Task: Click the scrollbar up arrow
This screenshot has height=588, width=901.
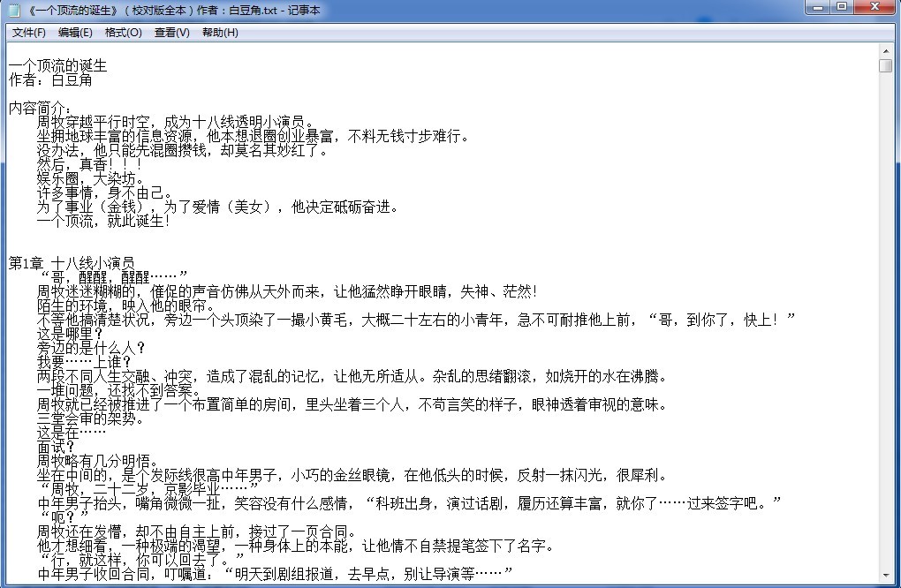Action: point(885,50)
